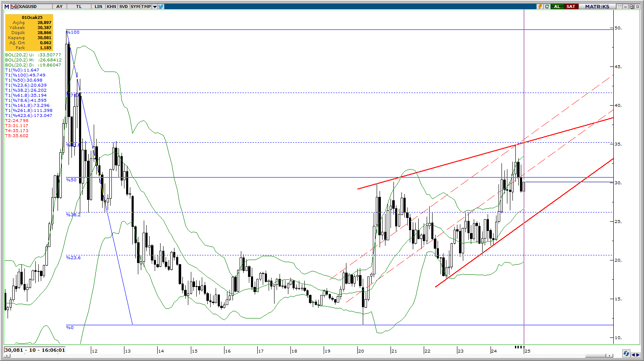Screen dimensions: 644x361
Task: Click the chart type icon beside XAGUSD
Action: (x=14, y=7)
